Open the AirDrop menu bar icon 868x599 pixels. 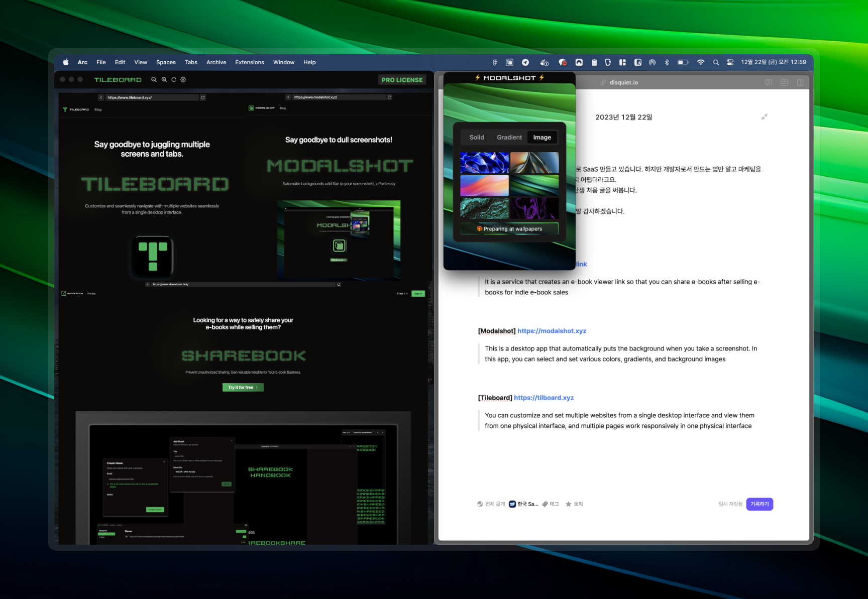click(x=652, y=62)
